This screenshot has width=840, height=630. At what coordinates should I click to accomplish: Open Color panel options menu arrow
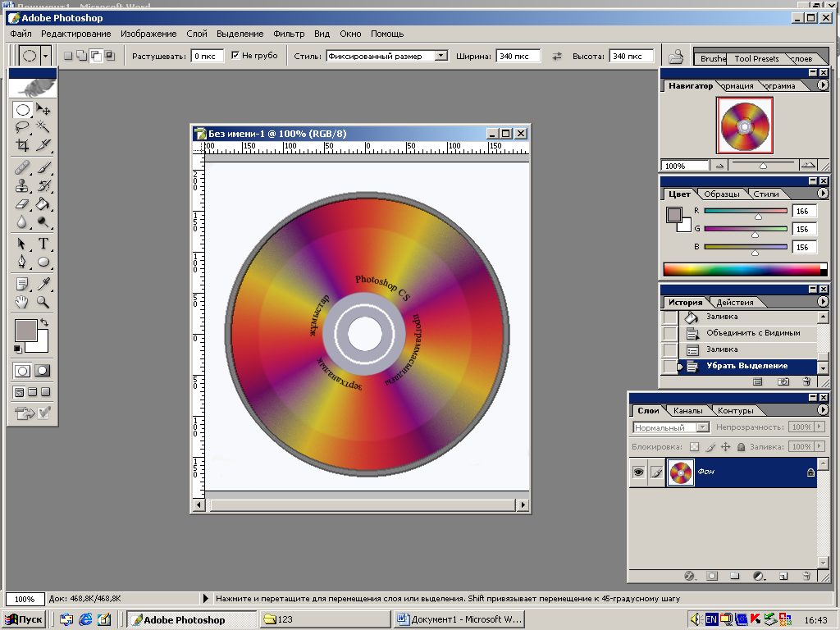[823, 194]
